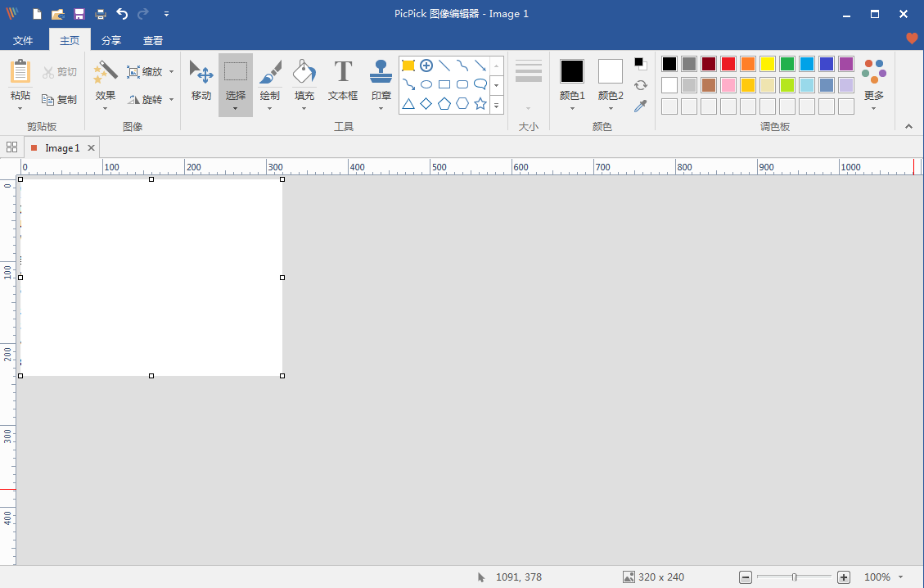Swap colors with the circular arrows icon
Viewport: 924px width, 588px height.
tap(640, 85)
